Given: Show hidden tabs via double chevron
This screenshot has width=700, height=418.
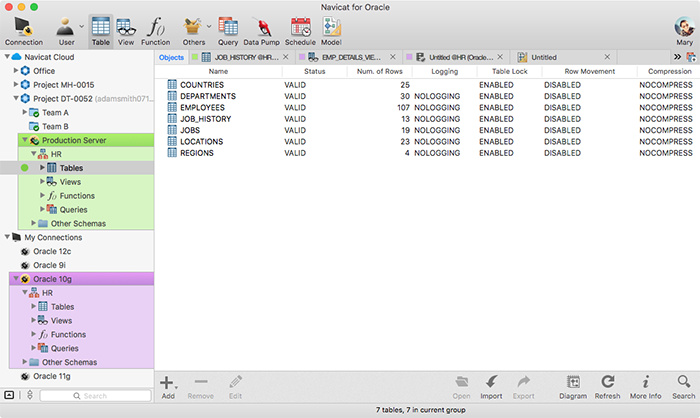Looking at the screenshot, I should pyautogui.click(x=677, y=57).
